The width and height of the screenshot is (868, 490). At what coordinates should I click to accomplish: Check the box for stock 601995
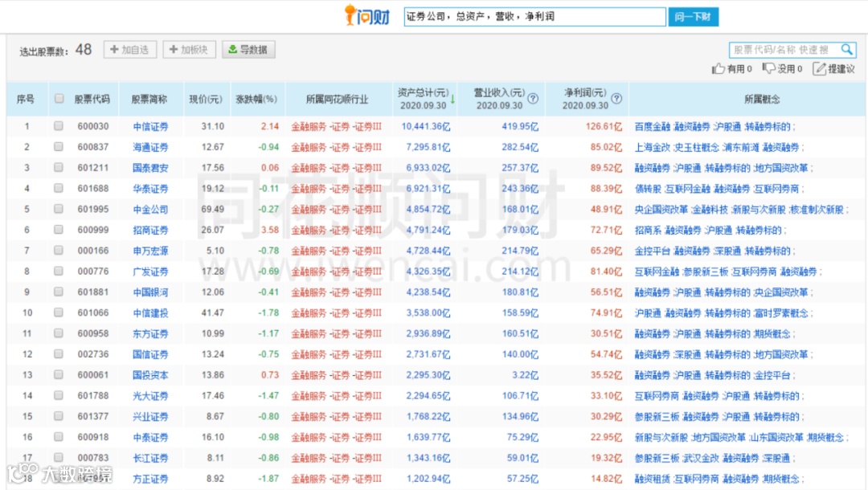coord(59,209)
